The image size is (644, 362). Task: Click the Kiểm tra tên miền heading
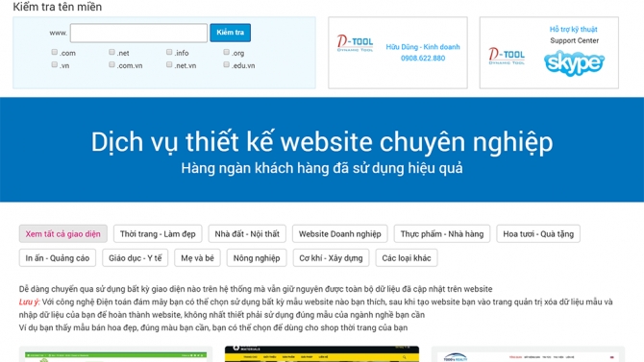click(x=58, y=7)
